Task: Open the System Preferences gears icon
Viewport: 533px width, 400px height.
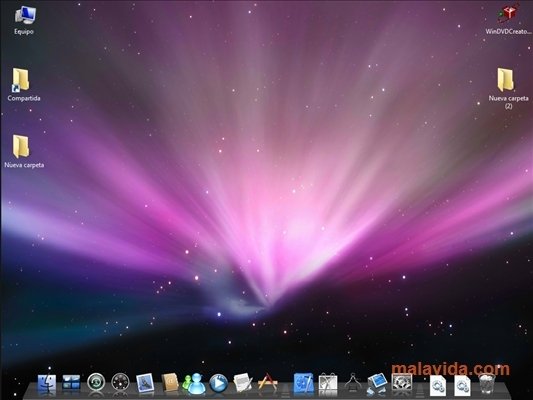Action: click(402, 383)
